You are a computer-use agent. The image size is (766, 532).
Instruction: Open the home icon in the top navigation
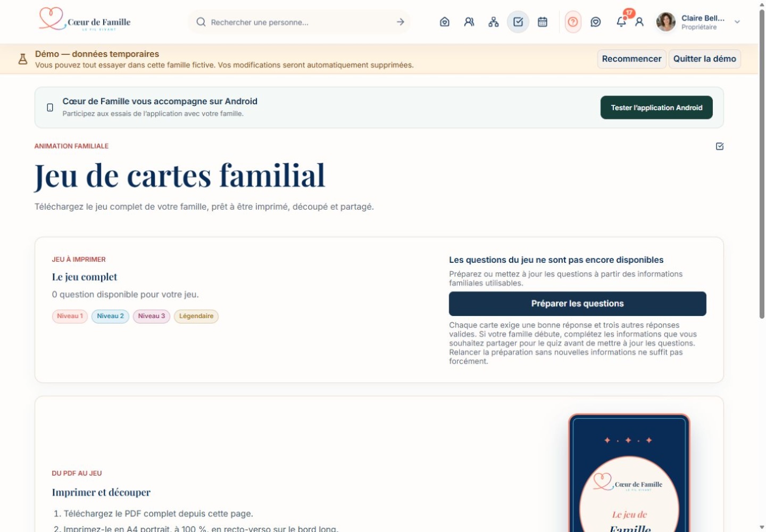tap(445, 22)
